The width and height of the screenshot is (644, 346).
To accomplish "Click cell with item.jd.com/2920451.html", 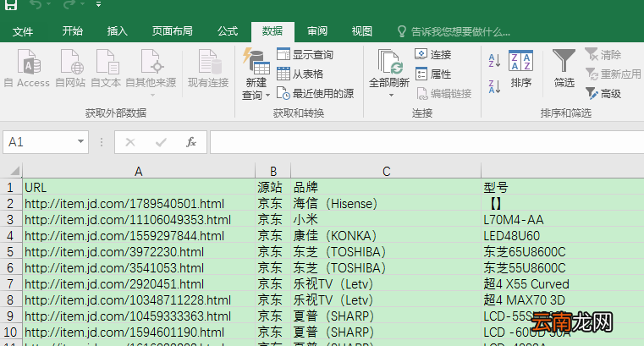I will pyautogui.click(x=139, y=284).
